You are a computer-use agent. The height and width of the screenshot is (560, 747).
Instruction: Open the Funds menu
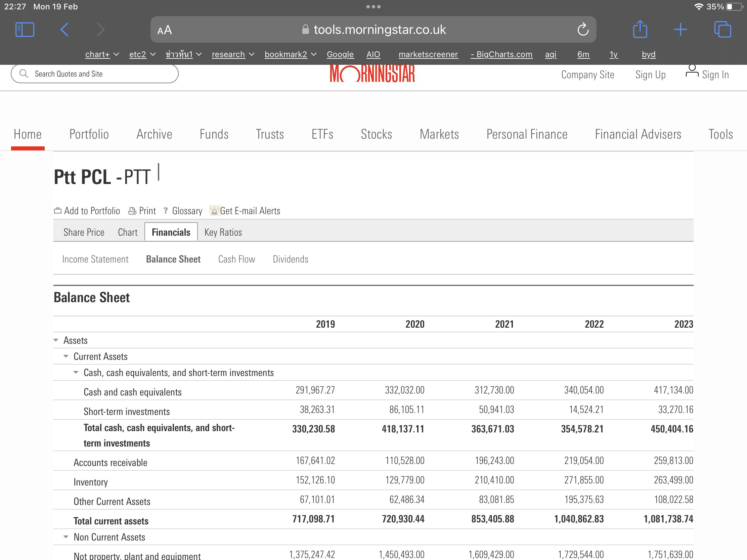[214, 134]
